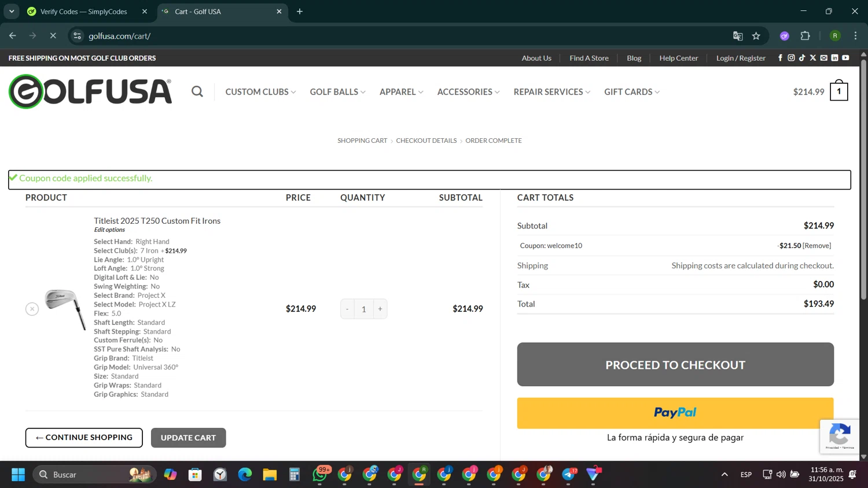This screenshot has height=488, width=868.
Task: Open the About Us link
Action: [x=536, y=58]
